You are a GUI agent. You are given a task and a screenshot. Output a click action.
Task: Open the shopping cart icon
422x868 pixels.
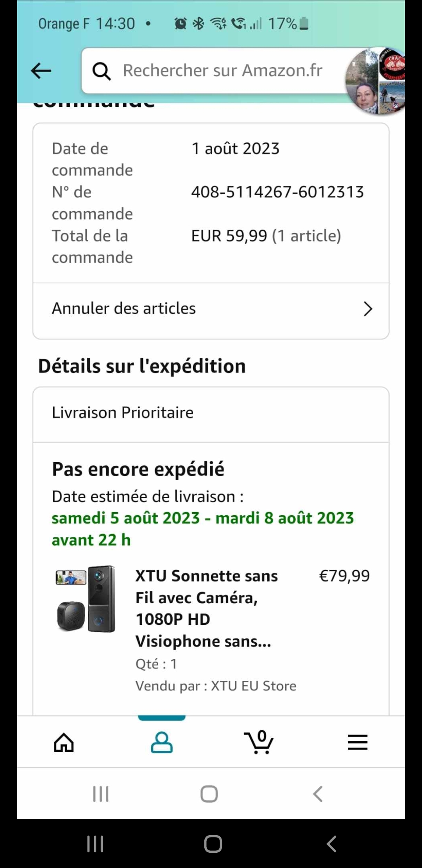[x=259, y=742]
